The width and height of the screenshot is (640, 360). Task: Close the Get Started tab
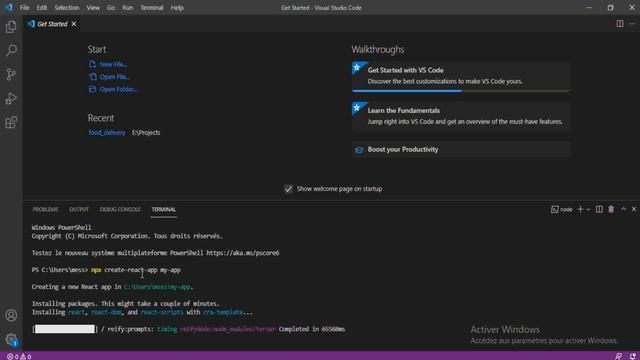click(74, 24)
